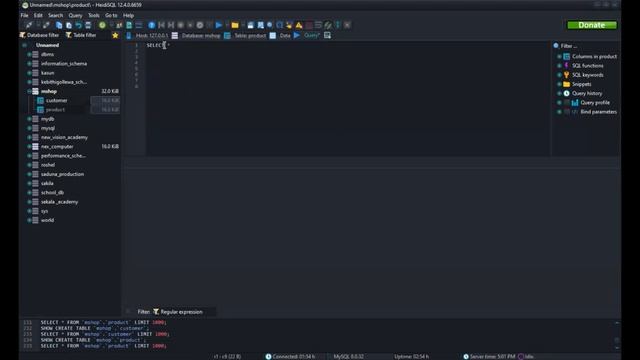The width and height of the screenshot is (640, 360).
Task: Click the connect session manager toolbar icon
Action: click(29, 25)
